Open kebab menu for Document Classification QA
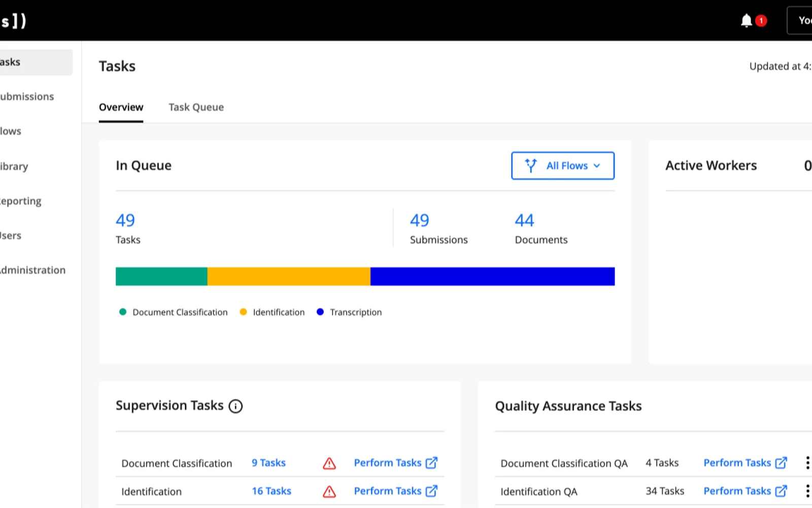This screenshot has height=508, width=812. [807, 463]
